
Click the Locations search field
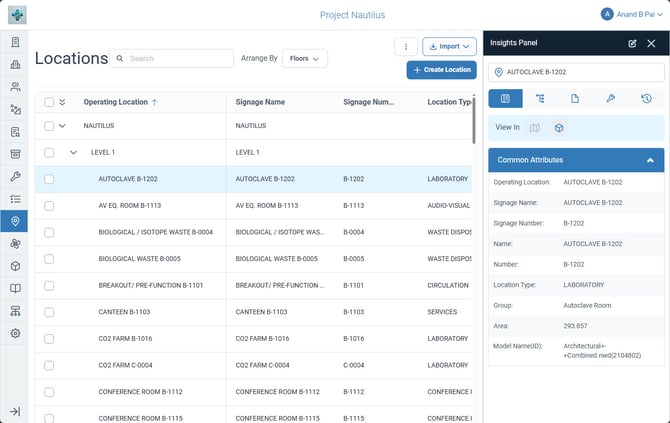click(x=171, y=59)
